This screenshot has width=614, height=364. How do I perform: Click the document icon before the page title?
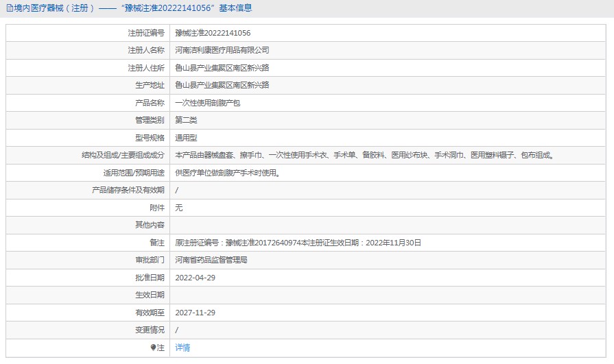point(10,8)
